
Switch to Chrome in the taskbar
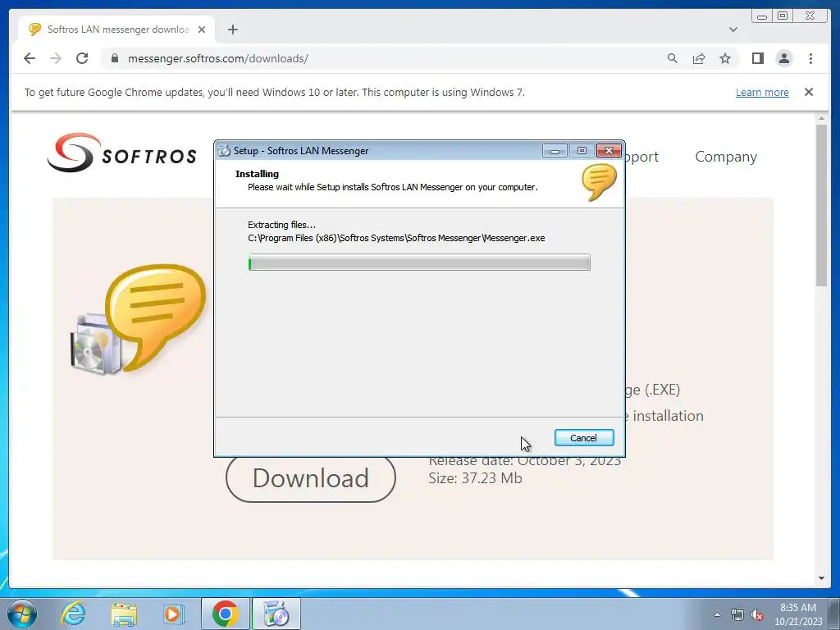pyautogui.click(x=225, y=614)
